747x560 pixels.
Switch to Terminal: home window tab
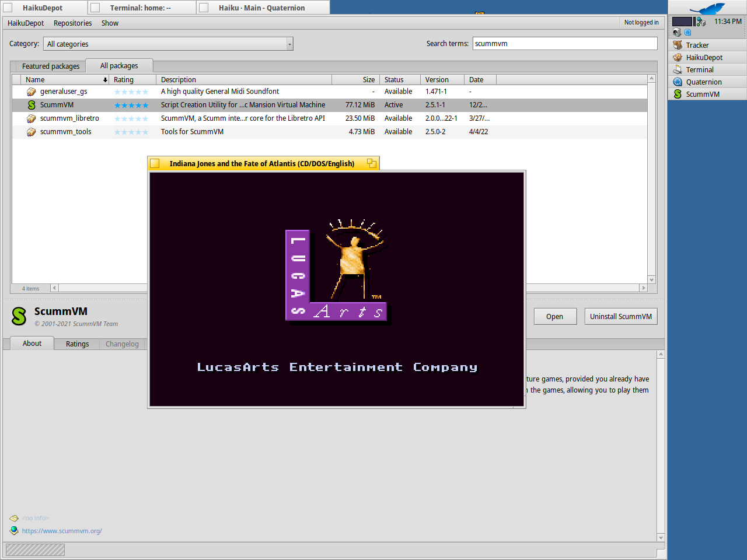(142, 8)
